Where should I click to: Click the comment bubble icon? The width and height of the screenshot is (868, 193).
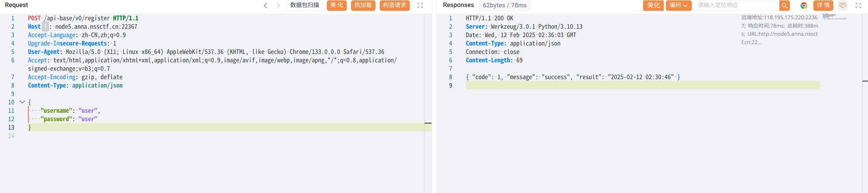tap(842, 6)
